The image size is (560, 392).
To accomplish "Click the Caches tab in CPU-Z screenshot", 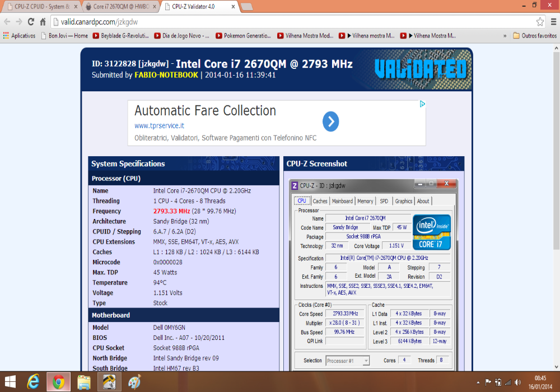I will tap(320, 201).
